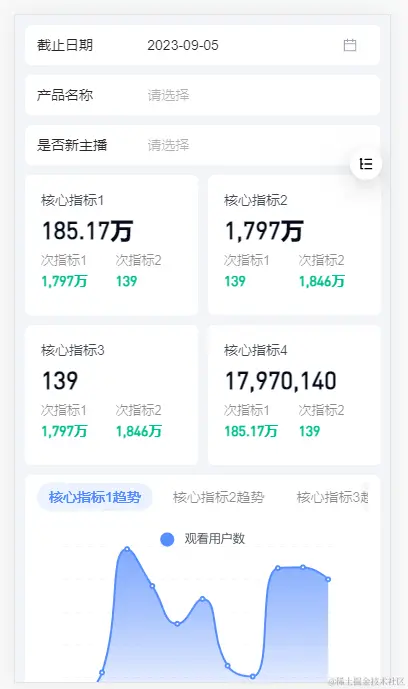Open the 是否新主播 请选择 dropdown
This screenshot has height=689, width=408.
click(202, 145)
